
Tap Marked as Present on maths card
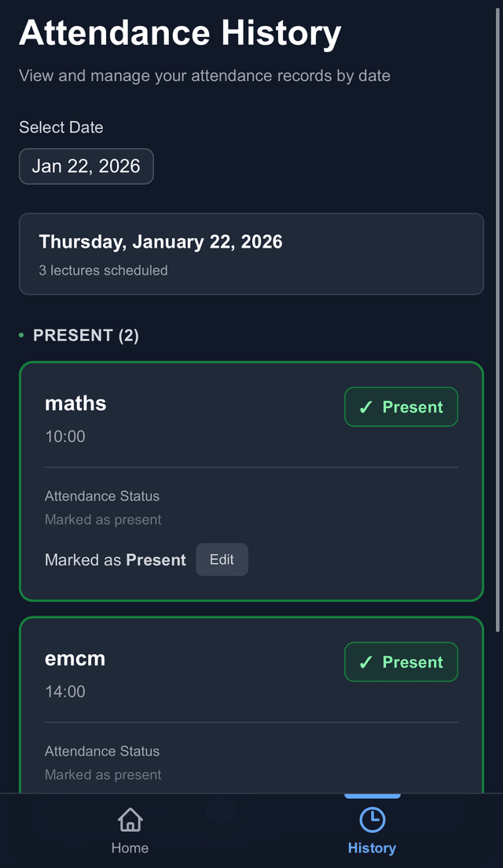[115, 559]
